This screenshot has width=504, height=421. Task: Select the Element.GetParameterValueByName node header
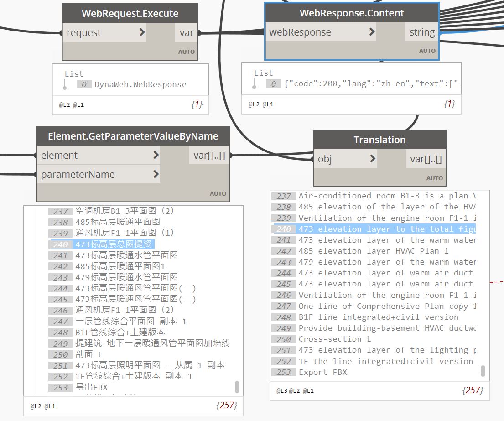click(x=133, y=136)
